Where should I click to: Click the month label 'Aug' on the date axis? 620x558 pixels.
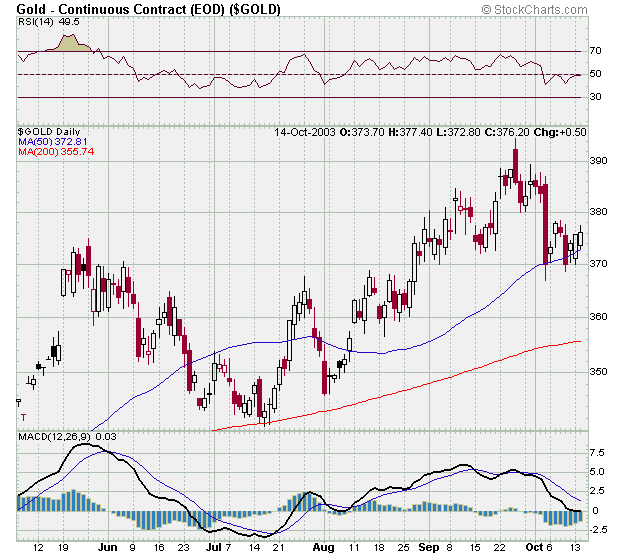(x=323, y=547)
